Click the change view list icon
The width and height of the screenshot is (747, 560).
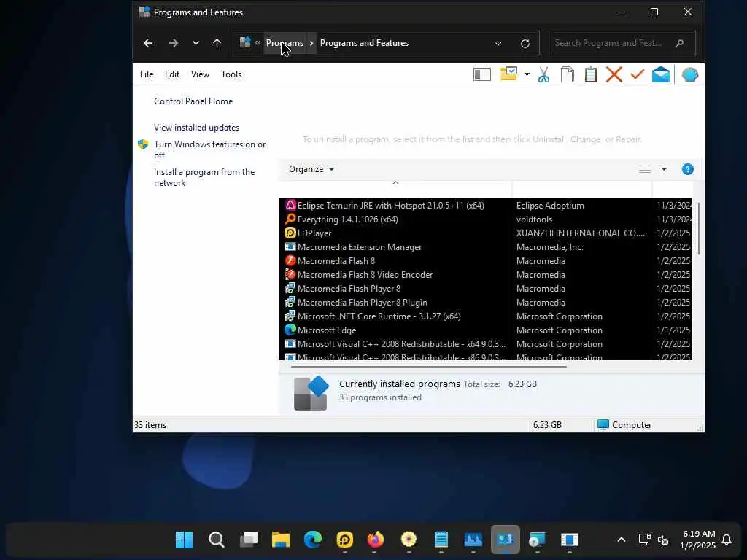645,169
